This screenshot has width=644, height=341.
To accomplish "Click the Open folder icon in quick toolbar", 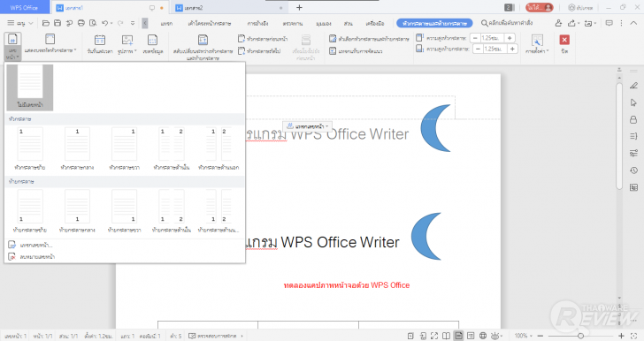I will 46,23.
